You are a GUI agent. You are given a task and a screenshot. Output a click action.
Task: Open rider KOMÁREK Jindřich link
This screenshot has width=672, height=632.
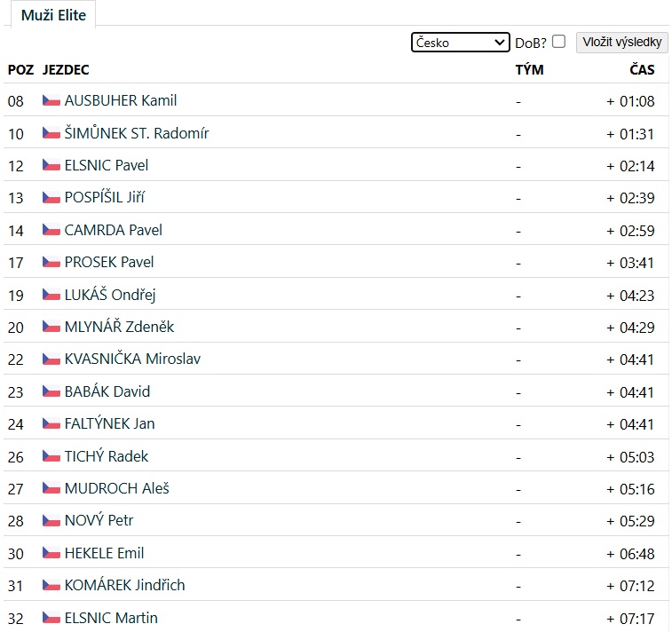[x=124, y=585]
